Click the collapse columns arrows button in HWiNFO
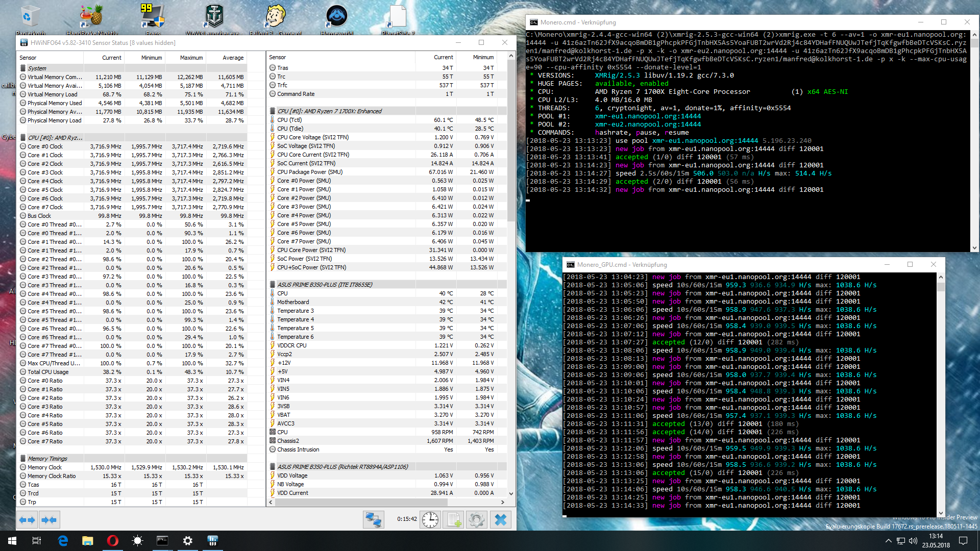The image size is (980, 551). pos(50,520)
